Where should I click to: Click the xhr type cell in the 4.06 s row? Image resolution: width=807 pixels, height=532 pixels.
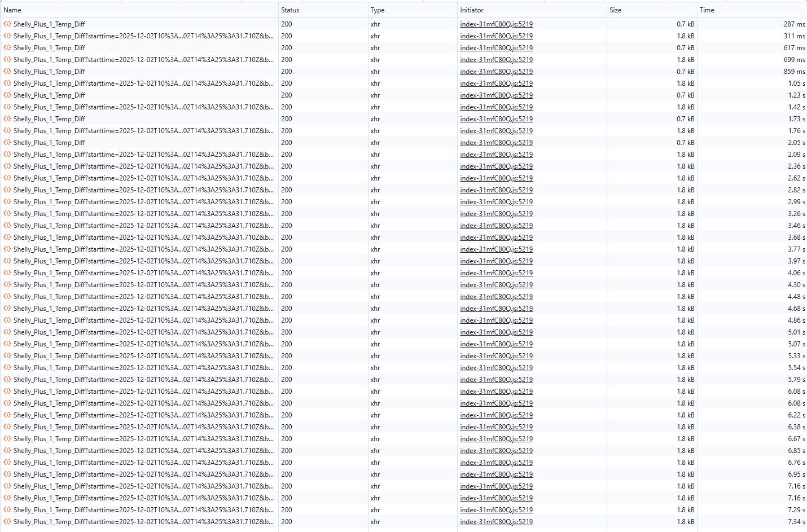pyautogui.click(x=375, y=273)
